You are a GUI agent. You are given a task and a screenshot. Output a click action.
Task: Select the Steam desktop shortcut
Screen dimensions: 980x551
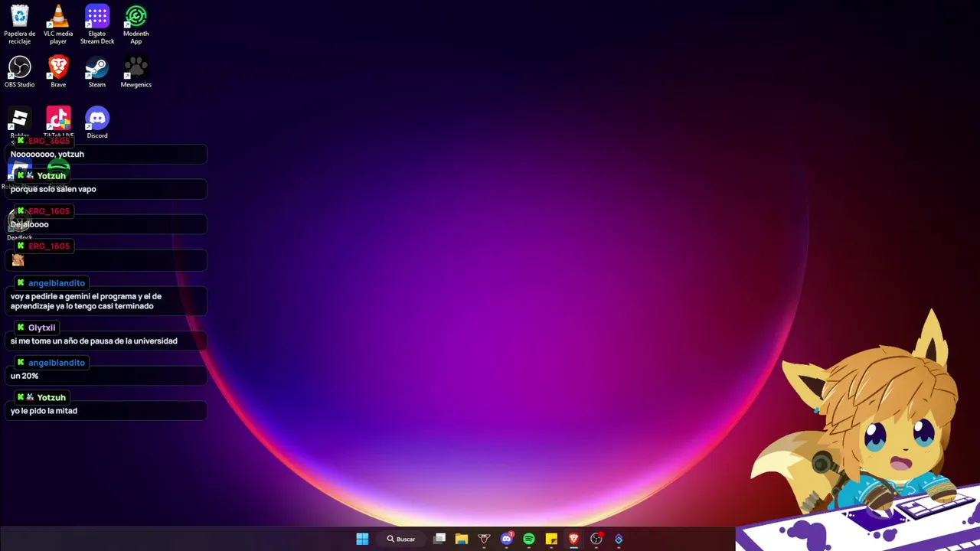97,72
